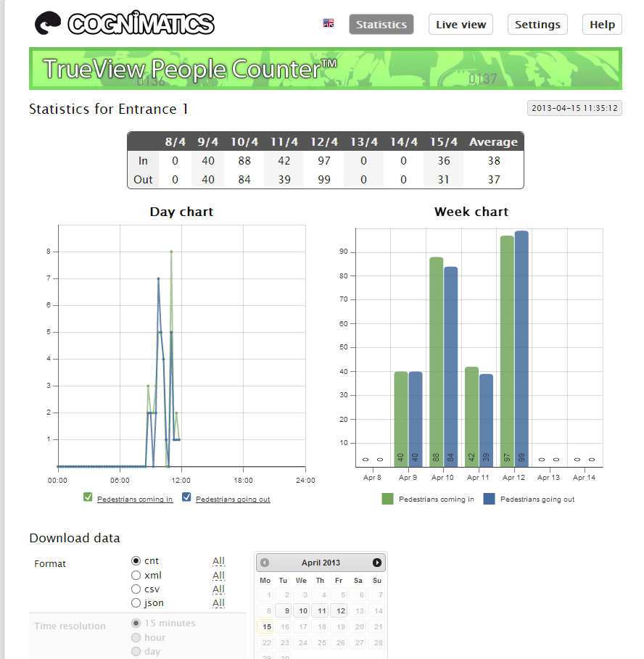
Task: Click the All link beside json
Action: click(218, 603)
